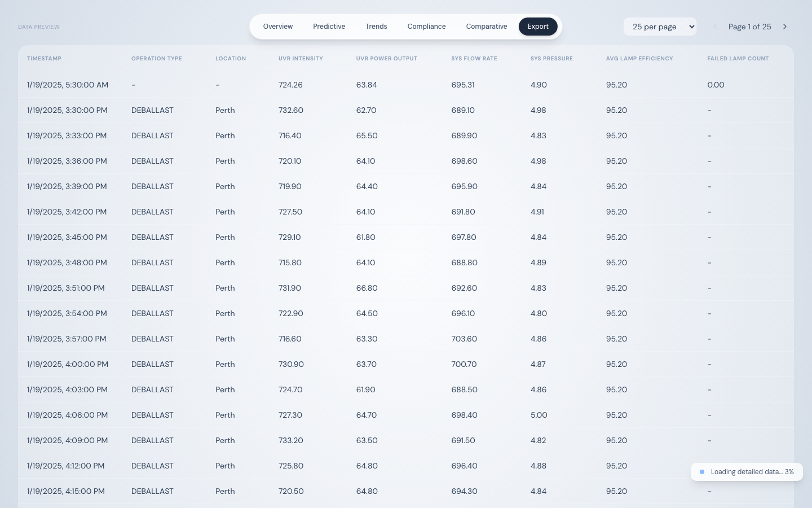Click UVR intensity value 732.60
Viewport: 812px width, 508px height.
tap(291, 110)
